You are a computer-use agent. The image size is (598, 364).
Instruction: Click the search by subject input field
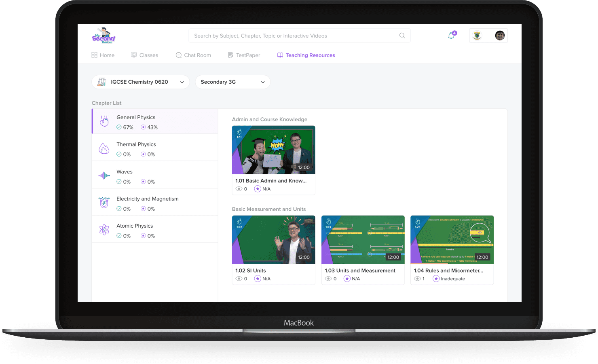(293, 36)
